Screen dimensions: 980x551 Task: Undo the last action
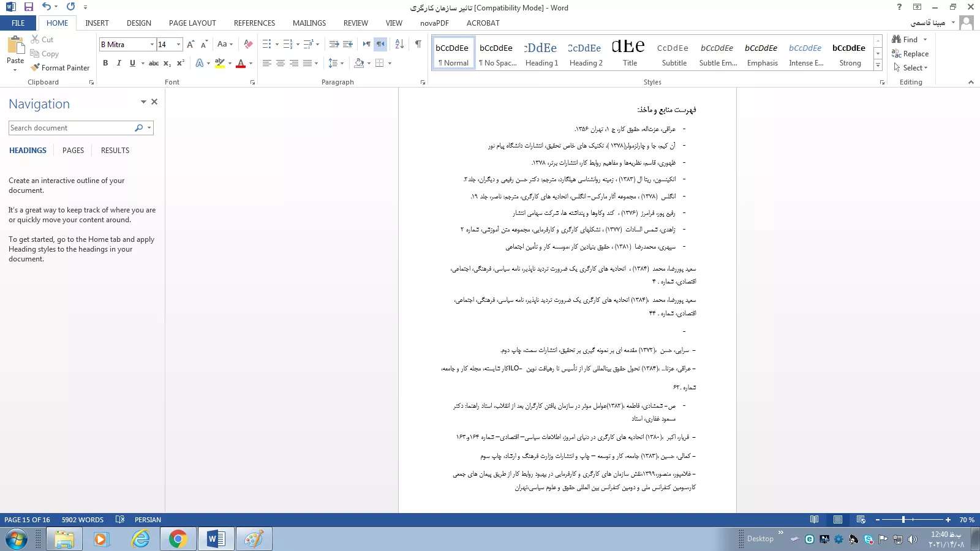(47, 7)
